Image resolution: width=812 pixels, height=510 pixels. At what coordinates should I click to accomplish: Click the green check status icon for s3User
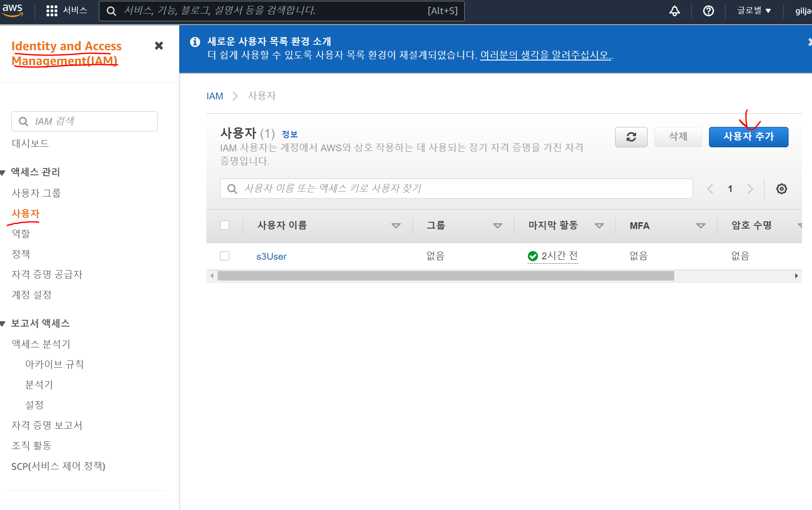[x=533, y=256]
